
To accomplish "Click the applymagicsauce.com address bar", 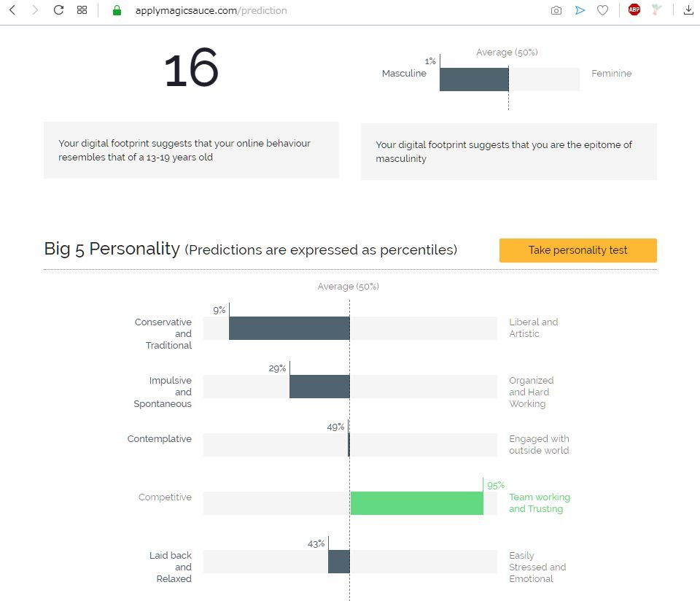I will 292,10.
